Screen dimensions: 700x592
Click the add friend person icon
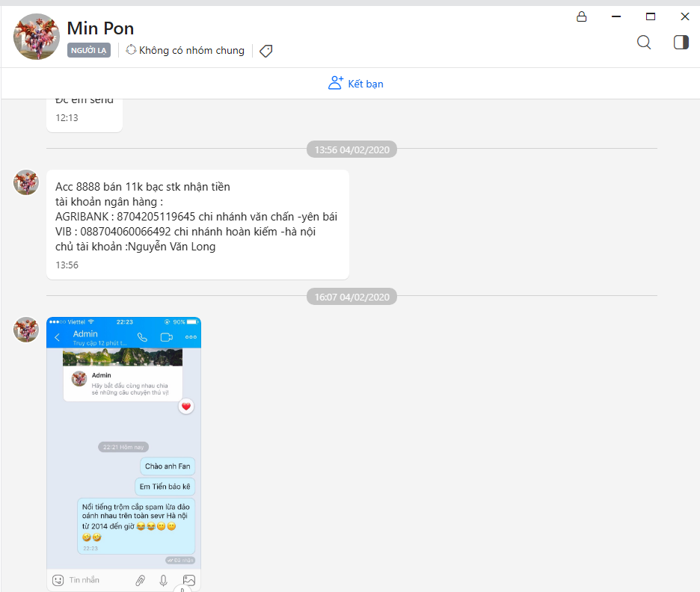click(x=336, y=83)
